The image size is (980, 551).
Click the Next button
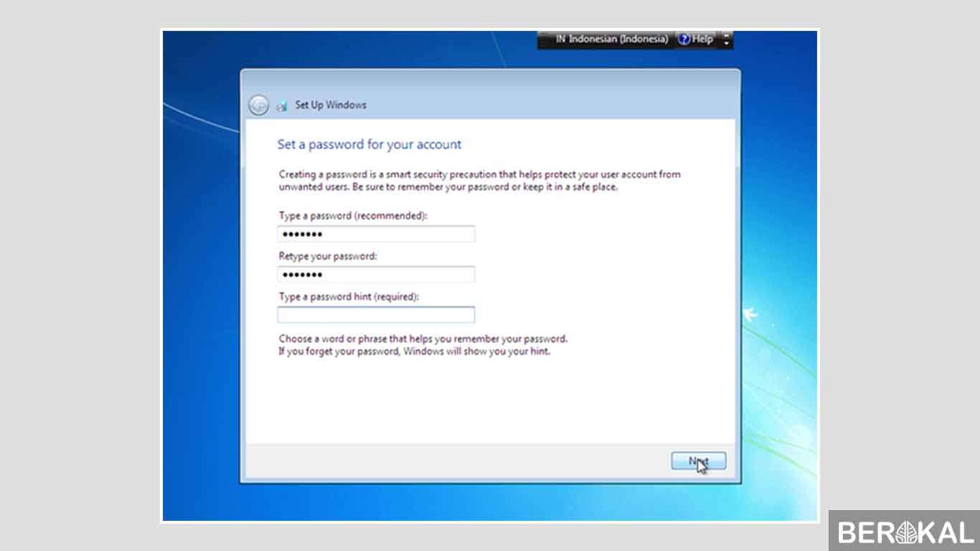[699, 461]
